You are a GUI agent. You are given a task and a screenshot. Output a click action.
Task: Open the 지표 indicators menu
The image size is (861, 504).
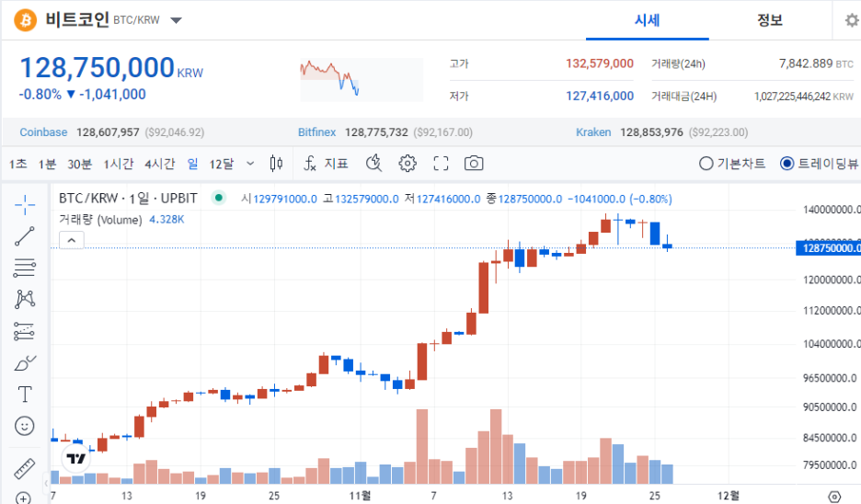[x=336, y=164]
